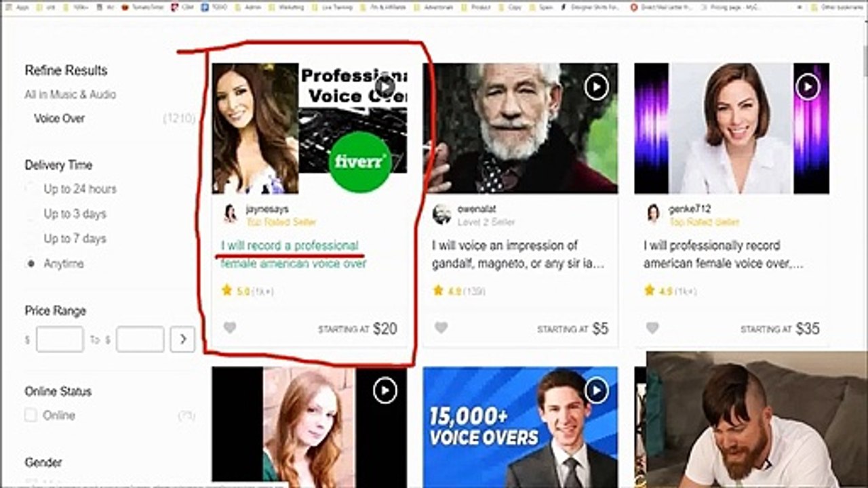Select the Voice Over subcategory
868x488 pixels.
pyautogui.click(x=59, y=119)
